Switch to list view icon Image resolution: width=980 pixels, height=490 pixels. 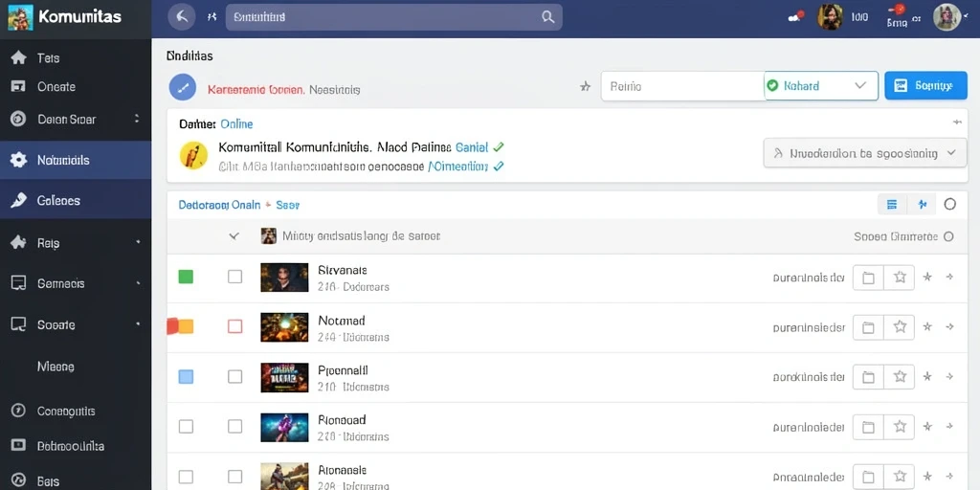pyautogui.click(x=892, y=204)
